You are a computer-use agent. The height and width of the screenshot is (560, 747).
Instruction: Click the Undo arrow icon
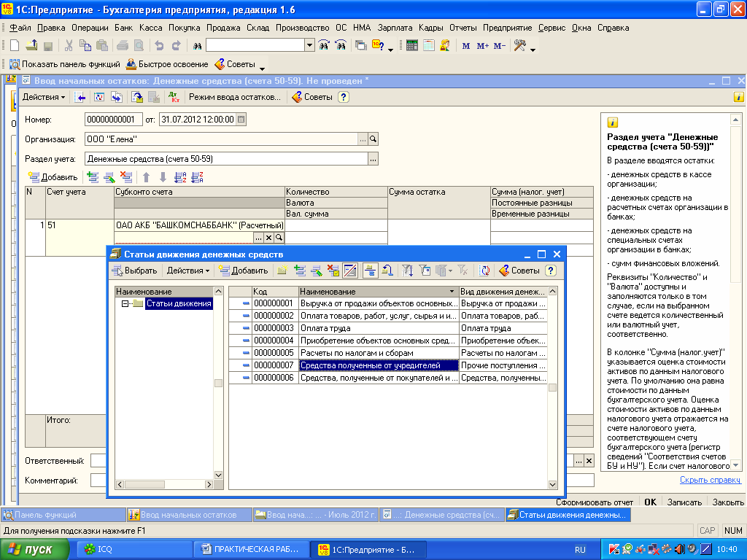pyautogui.click(x=159, y=46)
